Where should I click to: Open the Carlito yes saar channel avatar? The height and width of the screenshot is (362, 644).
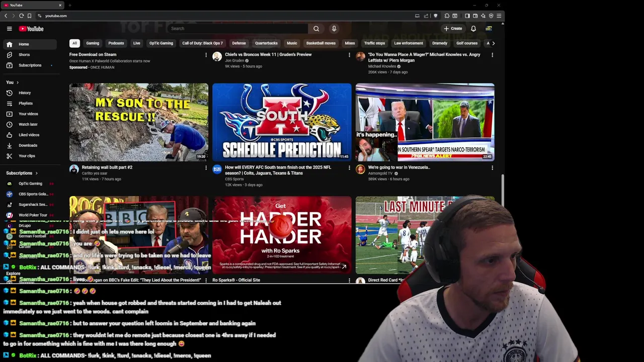point(74,169)
